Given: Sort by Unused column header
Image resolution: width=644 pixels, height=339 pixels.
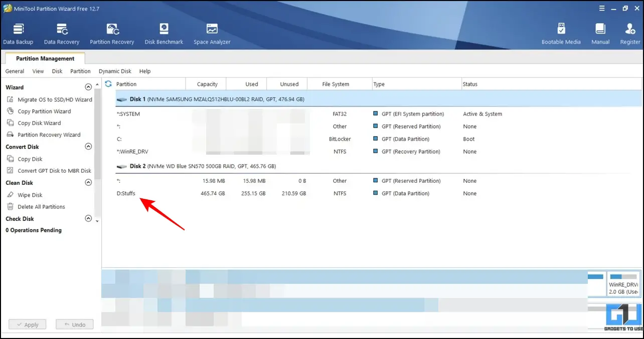Looking at the screenshot, I should tap(287, 84).
